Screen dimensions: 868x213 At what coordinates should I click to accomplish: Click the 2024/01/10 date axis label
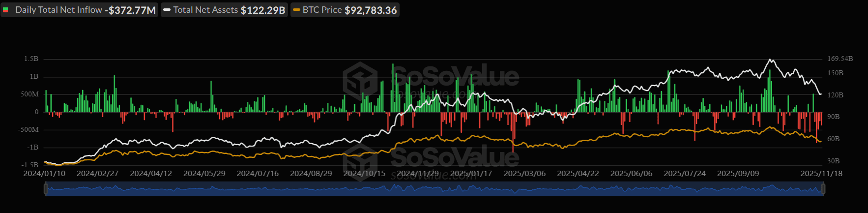coord(44,174)
